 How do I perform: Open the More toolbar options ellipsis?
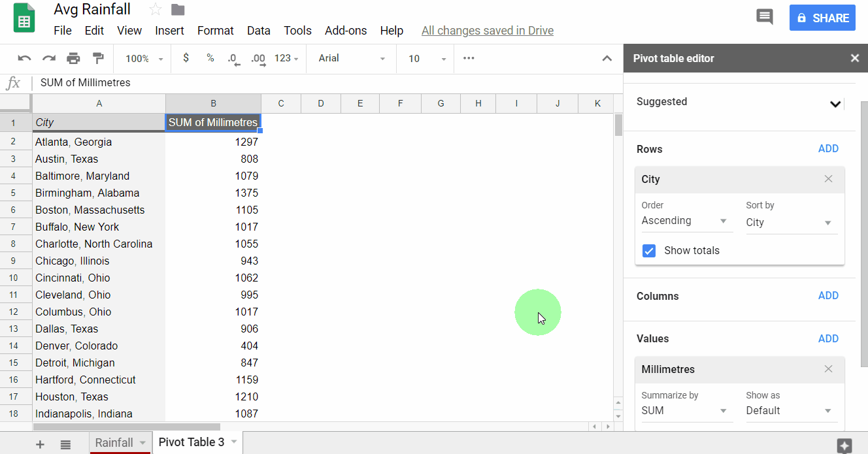[469, 58]
